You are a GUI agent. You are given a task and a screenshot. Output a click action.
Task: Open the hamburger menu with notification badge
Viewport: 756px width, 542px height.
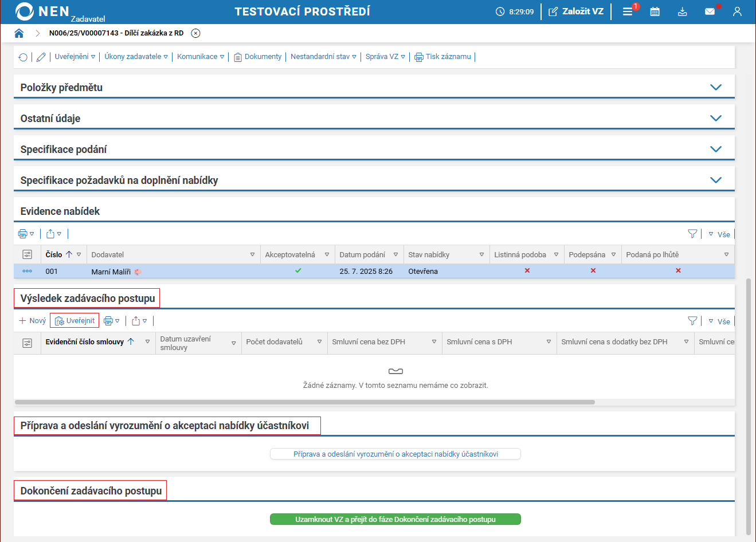[x=628, y=11]
